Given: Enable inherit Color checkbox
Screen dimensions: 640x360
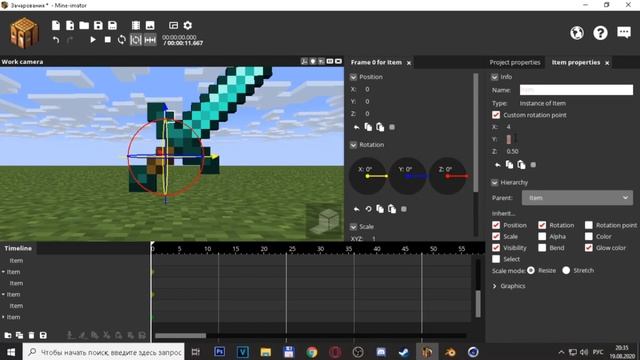Looking at the screenshot, I should 589,236.
